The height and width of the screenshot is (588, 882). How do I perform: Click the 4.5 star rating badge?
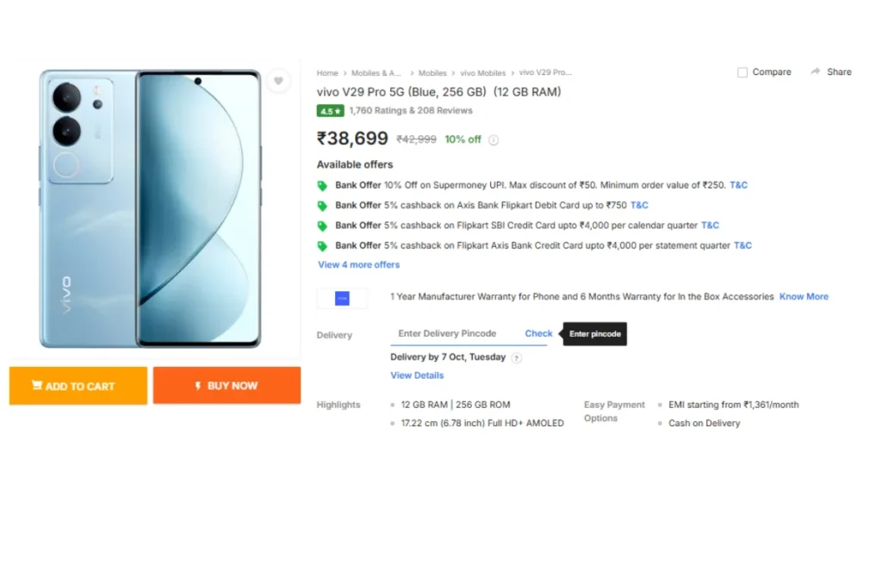pyautogui.click(x=330, y=111)
